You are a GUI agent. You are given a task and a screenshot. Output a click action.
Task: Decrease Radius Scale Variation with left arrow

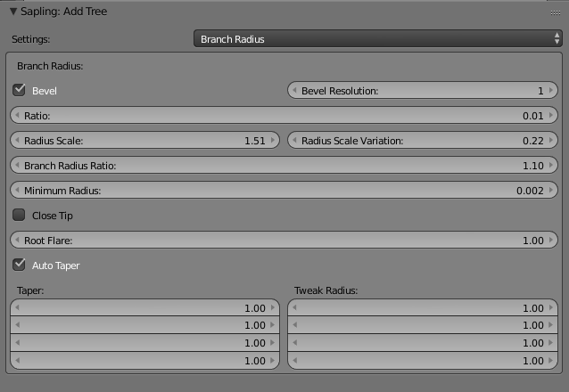point(294,141)
